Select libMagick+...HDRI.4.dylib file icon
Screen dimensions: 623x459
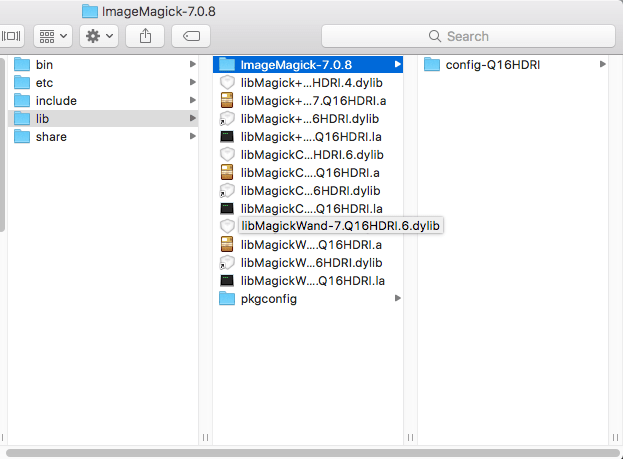tap(227, 83)
